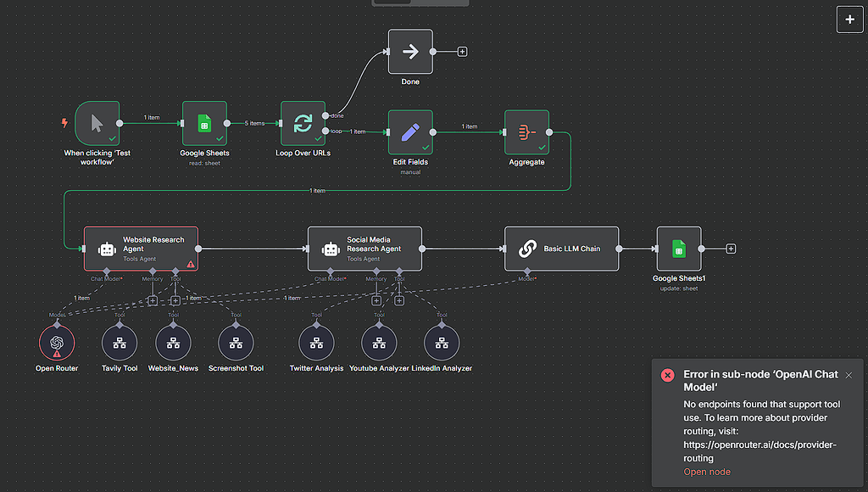Select the Twitter Analysis tool node
This screenshot has width=868, height=492.
[x=316, y=344]
